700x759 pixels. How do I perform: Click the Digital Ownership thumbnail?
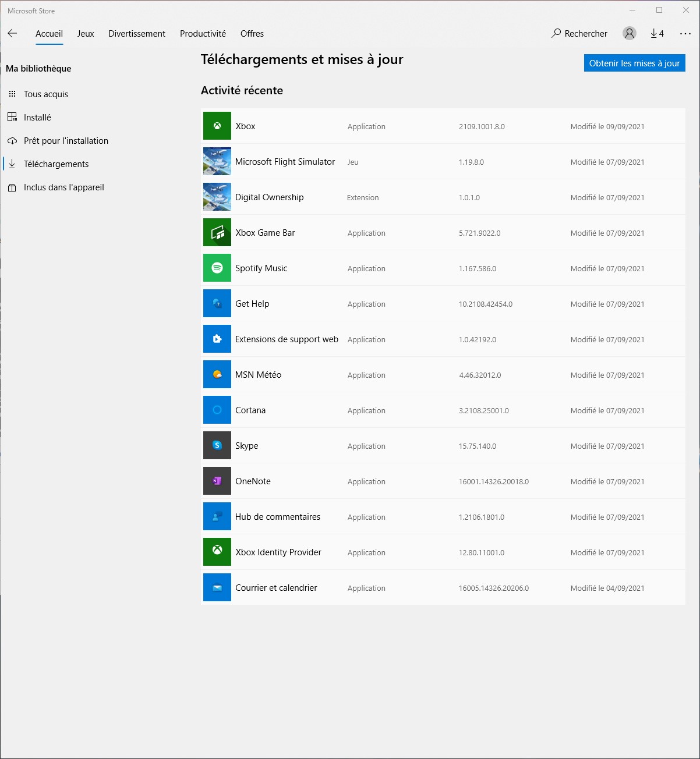point(217,197)
